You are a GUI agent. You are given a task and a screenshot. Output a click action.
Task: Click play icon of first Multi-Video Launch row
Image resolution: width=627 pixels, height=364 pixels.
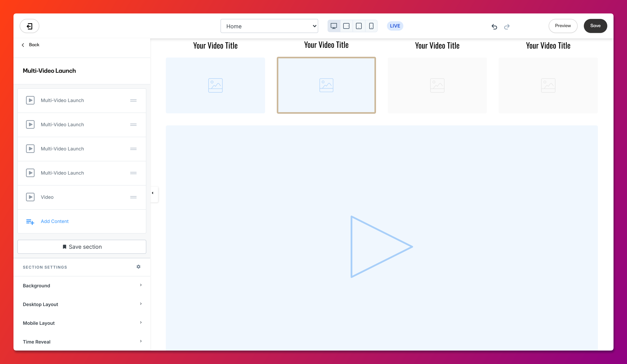pos(30,100)
